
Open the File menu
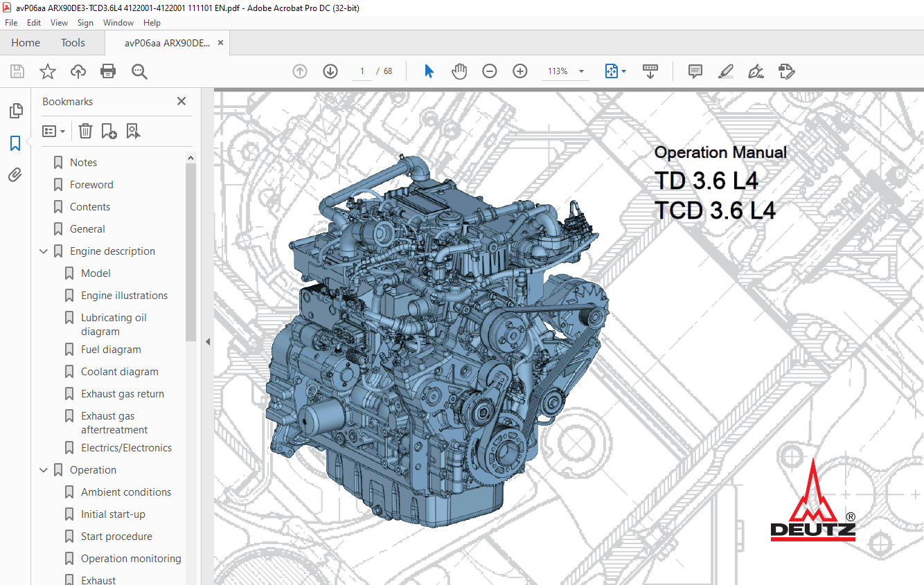pyautogui.click(x=11, y=23)
